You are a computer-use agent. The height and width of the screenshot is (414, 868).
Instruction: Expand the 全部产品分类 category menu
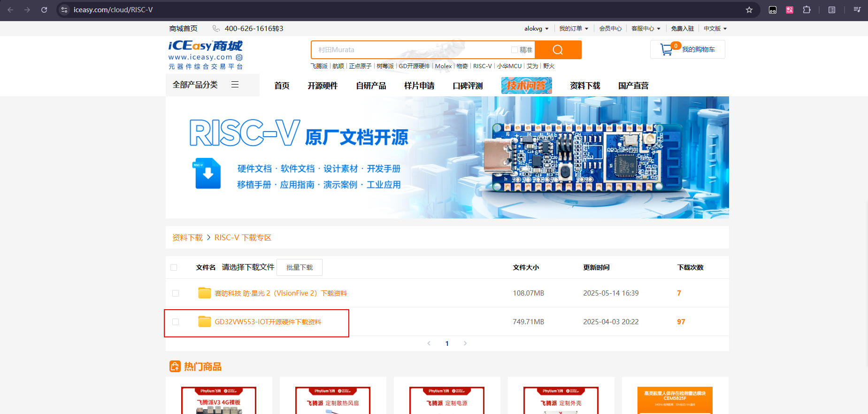(212, 85)
